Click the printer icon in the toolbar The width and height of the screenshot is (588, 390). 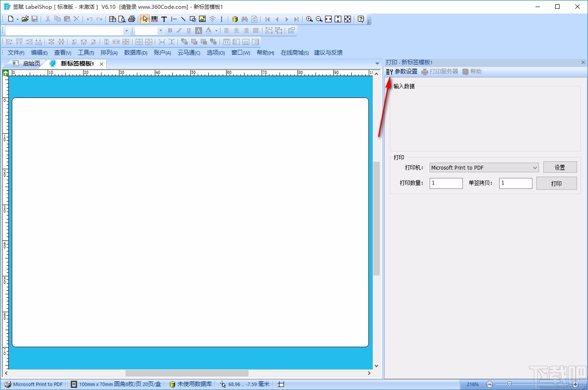(131, 19)
